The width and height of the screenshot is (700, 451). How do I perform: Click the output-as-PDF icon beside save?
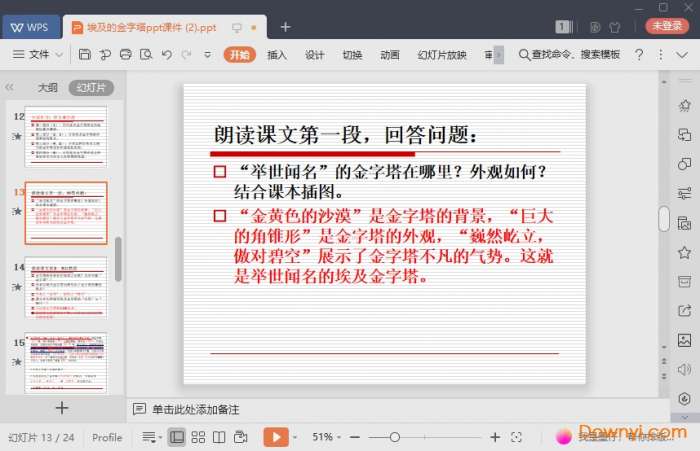[x=105, y=54]
